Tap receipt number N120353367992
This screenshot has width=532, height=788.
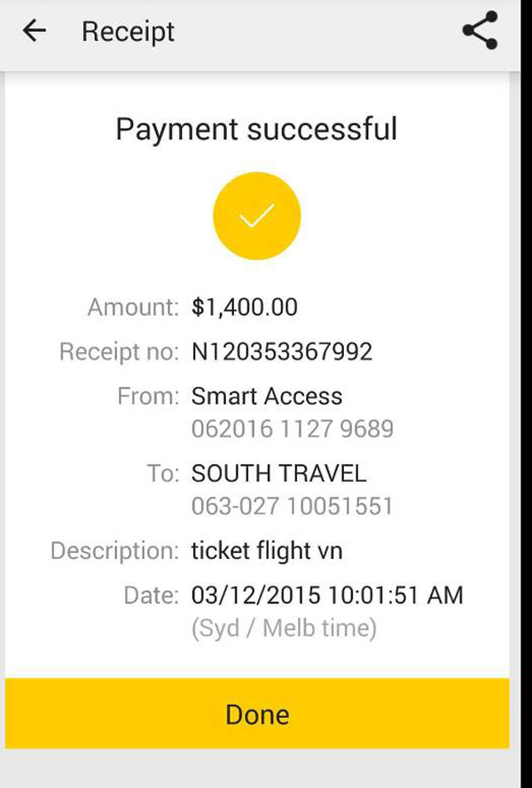282,351
